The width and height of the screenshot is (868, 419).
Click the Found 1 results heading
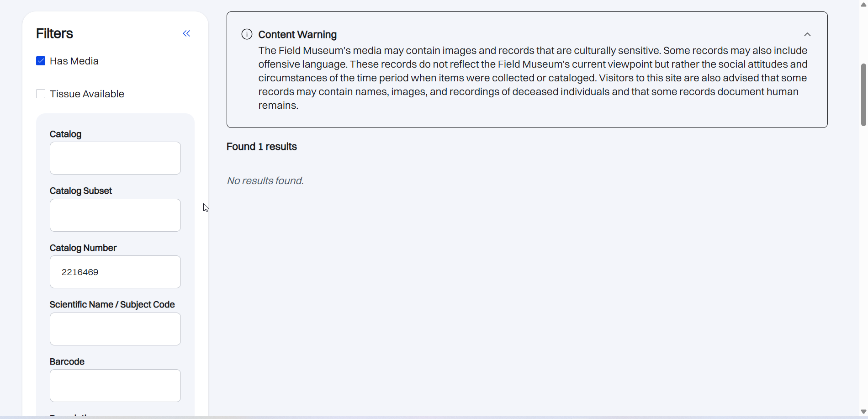coord(262,147)
